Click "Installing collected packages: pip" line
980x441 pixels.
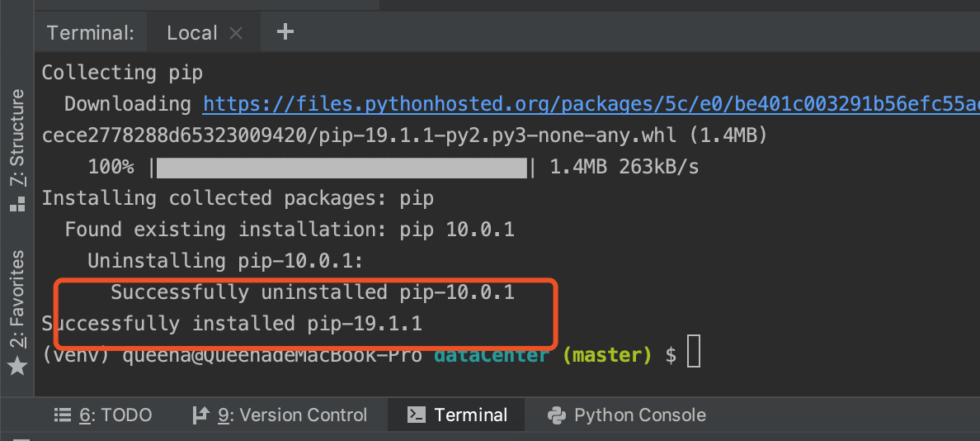point(238,198)
